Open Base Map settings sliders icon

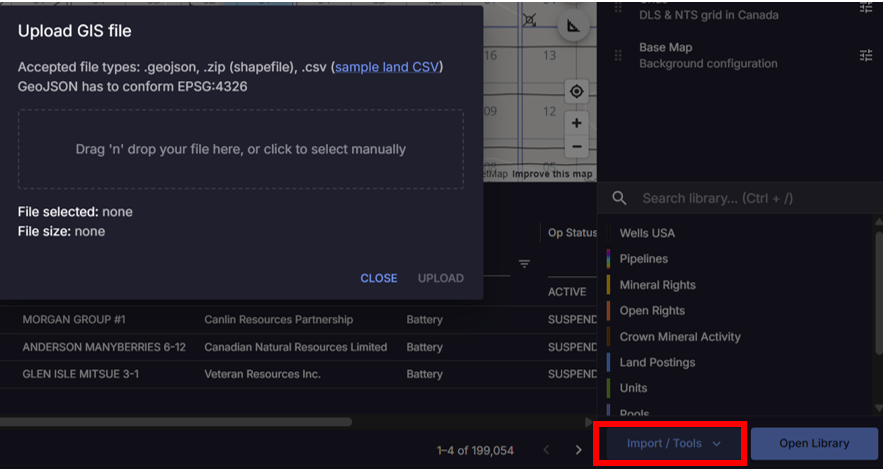pyautogui.click(x=866, y=55)
